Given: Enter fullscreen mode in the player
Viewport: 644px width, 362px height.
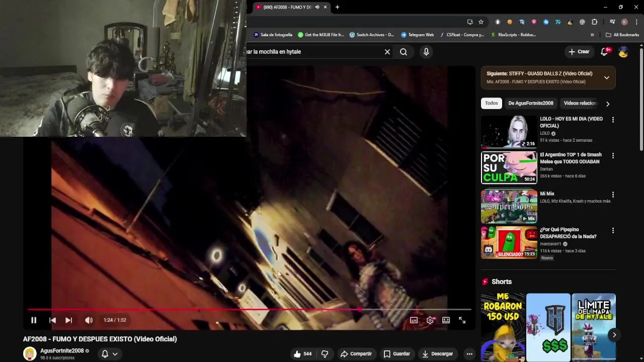Looking at the screenshot, I should coord(462,320).
